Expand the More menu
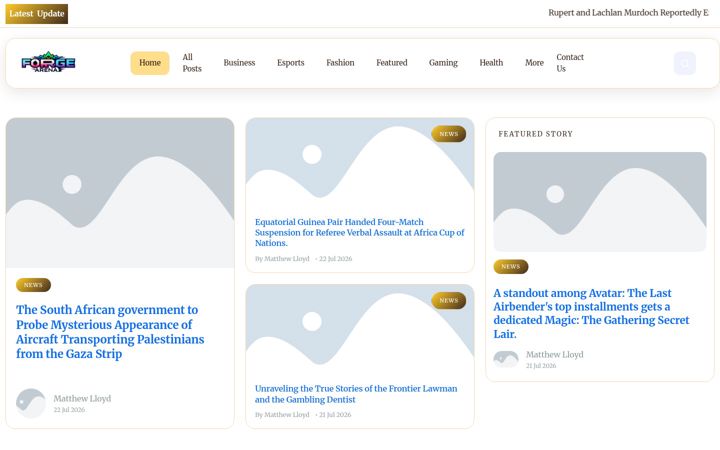720x450 pixels. pos(534,63)
